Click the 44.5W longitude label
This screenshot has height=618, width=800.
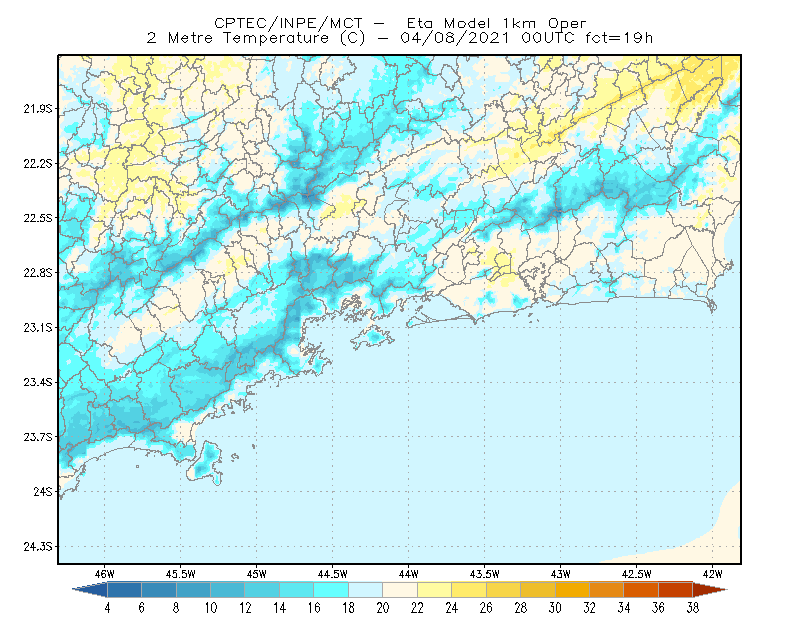point(333,574)
